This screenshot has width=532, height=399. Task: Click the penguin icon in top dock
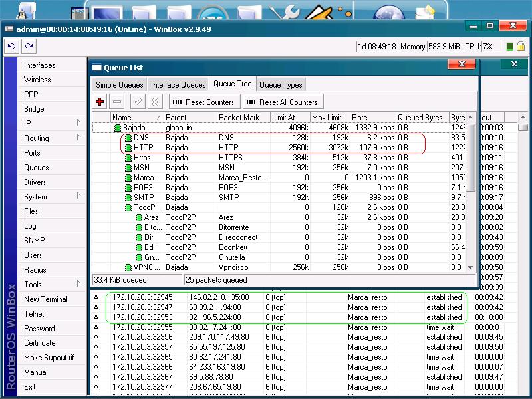tap(25, 10)
